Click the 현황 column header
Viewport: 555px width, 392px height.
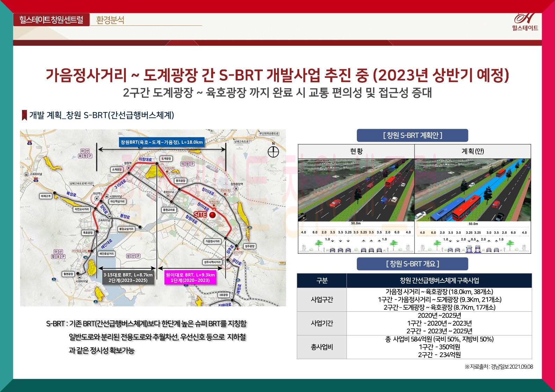click(x=356, y=151)
